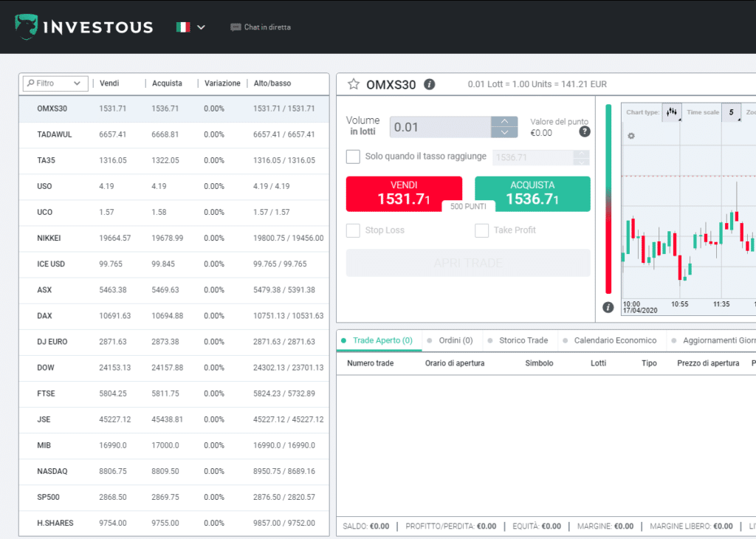Click NIKKEI sell price 19664.57
The image size is (756, 539).
pyautogui.click(x=114, y=238)
